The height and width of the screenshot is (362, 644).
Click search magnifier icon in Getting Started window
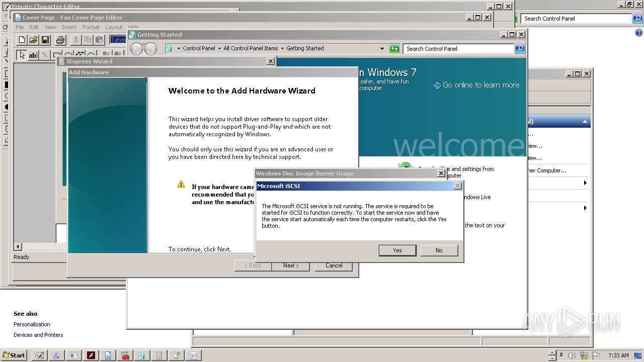(520, 49)
